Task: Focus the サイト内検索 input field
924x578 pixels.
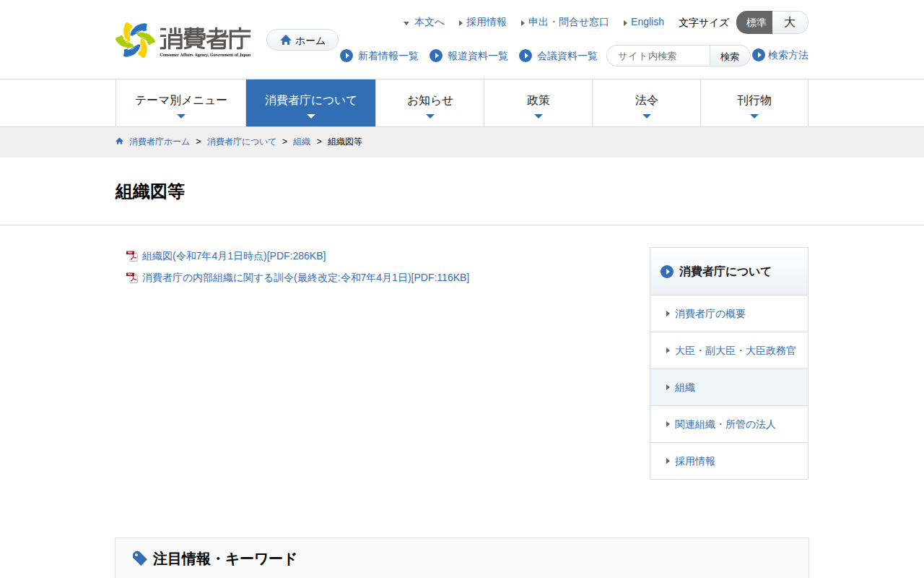Action: pos(658,56)
